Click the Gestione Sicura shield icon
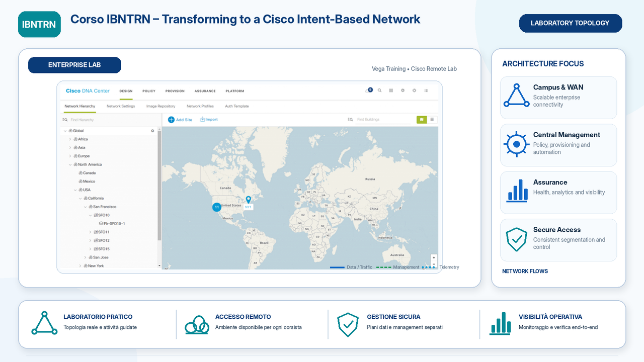The height and width of the screenshot is (362, 644). coord(348,324)
